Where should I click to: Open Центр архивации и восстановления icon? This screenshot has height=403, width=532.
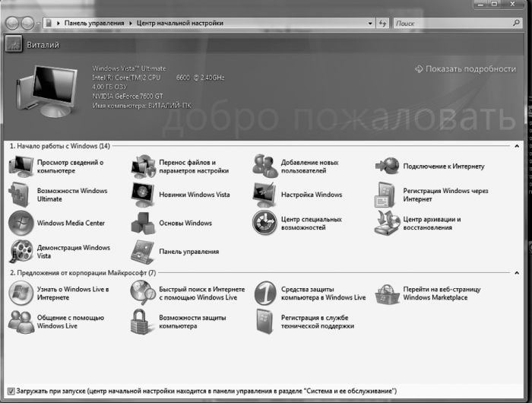click(388, 224)
